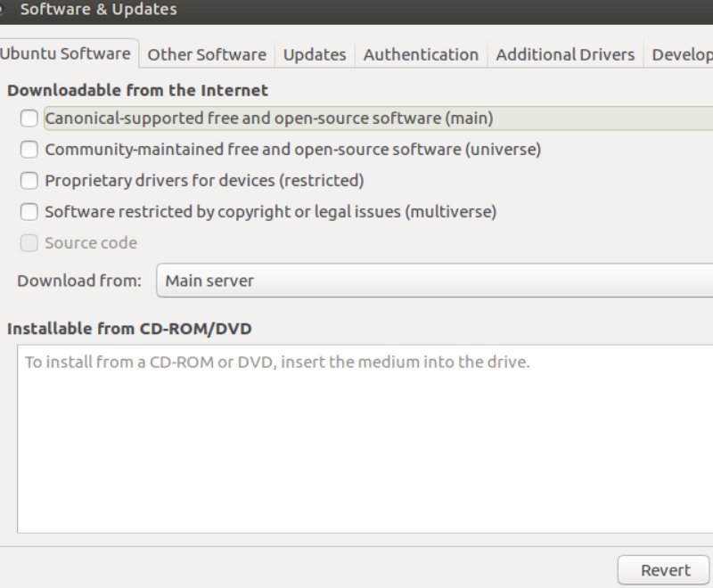
Task: Enable Canonical-supported software (main) checkbox
Action: tap(29, 118)
